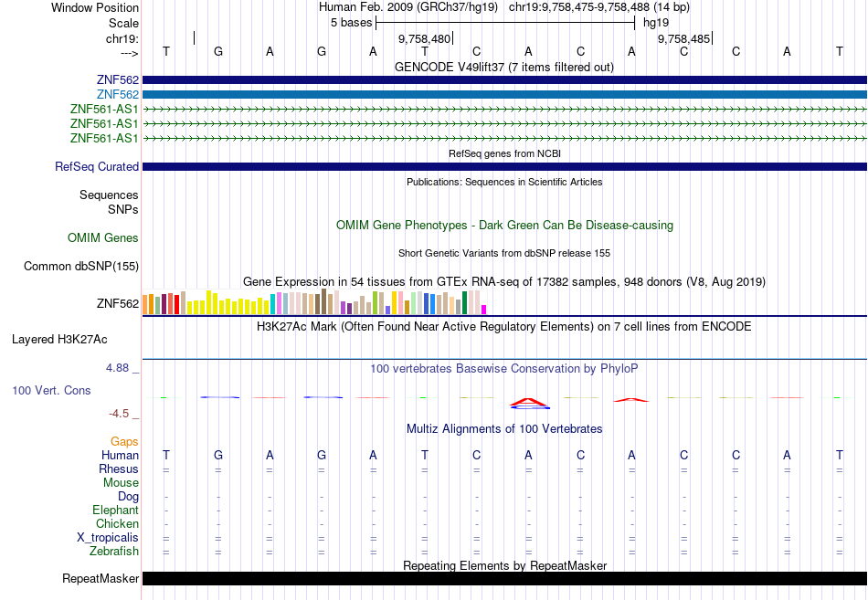Click the dark blue ZNF562 gene label
Viewport: 868px width, 600px height.
tap(117, 79)
